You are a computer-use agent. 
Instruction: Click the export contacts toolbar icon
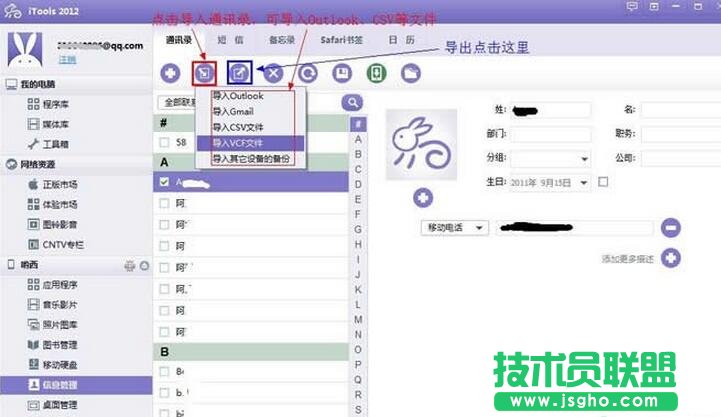[x=239, y=73]
